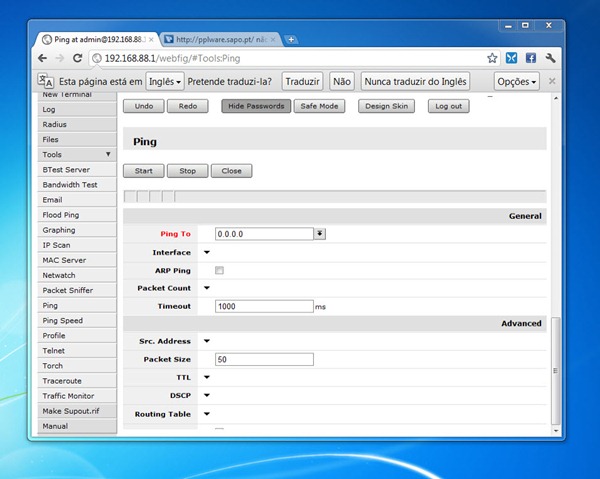The width and height of the screenshot is (600, 479).
Task: Open Email tool in sidebar
Action: (77, 200)
